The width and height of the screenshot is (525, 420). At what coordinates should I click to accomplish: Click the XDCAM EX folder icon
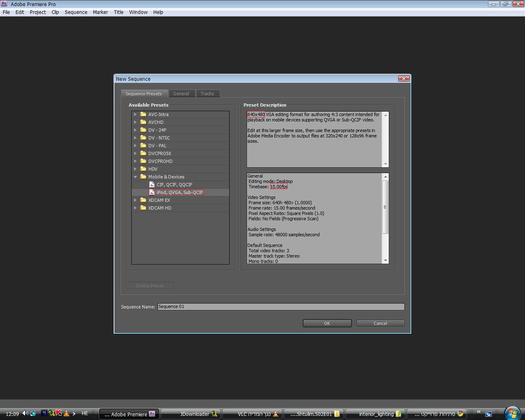(143, 200)
